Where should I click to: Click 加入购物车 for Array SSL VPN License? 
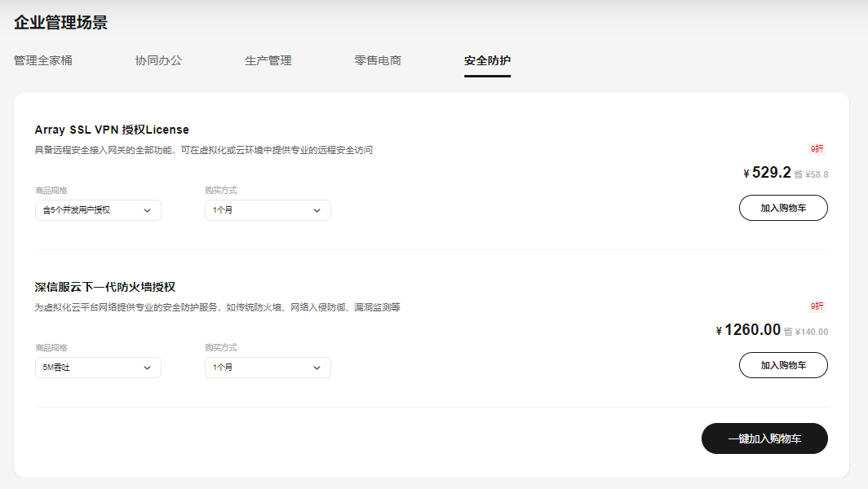[x=782, y=208]
